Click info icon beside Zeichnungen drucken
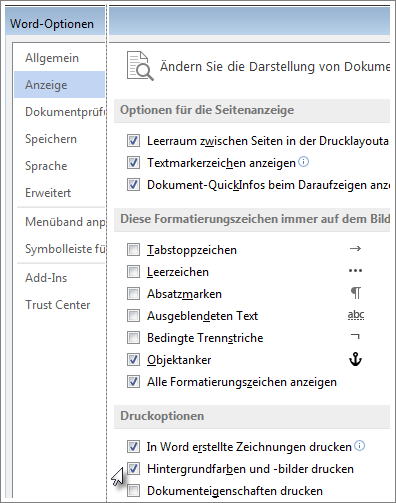The image size is (396, 503). coord(359,445)
